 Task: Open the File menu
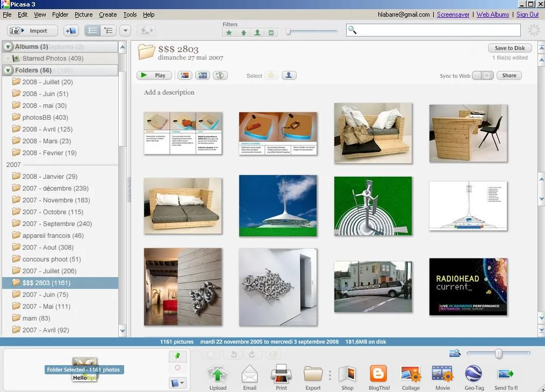[x=7, y=14]
